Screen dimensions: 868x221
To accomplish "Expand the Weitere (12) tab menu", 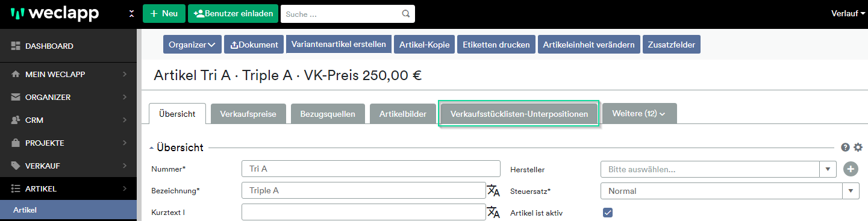I will [x=639, y=113].
